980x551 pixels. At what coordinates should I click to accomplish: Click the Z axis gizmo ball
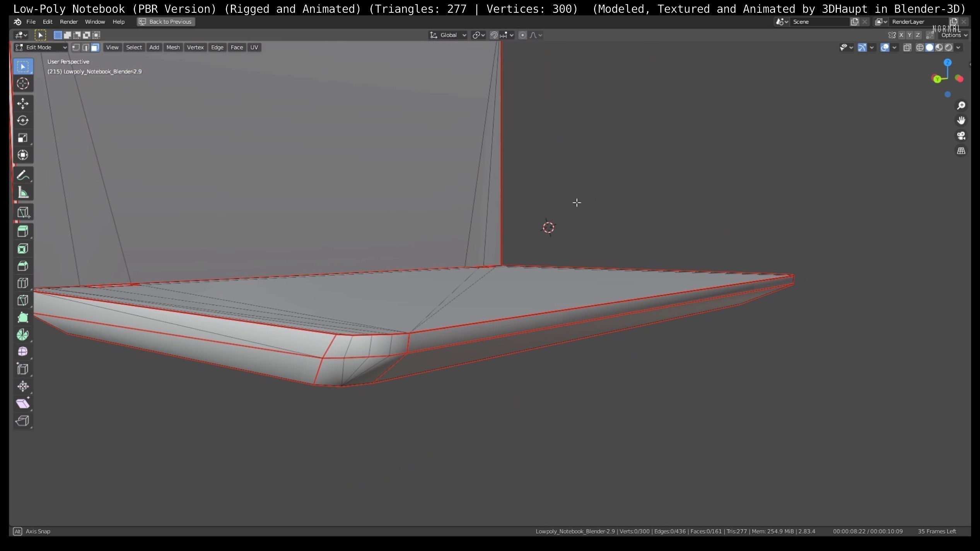[948, 62]
